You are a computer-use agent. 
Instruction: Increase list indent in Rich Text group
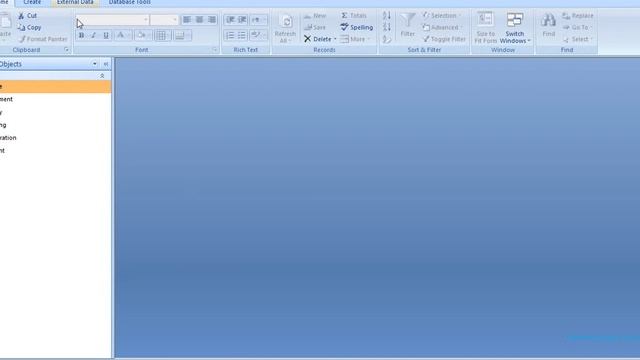[x=242, y=20]
